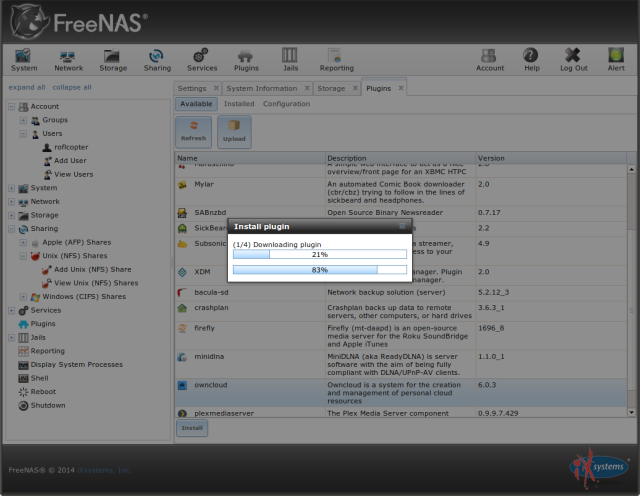Click the 21% download progress bar
Image resolution: width=640 pixels, height=496 pixels.
pyautogui.click(x=320, y=254)
